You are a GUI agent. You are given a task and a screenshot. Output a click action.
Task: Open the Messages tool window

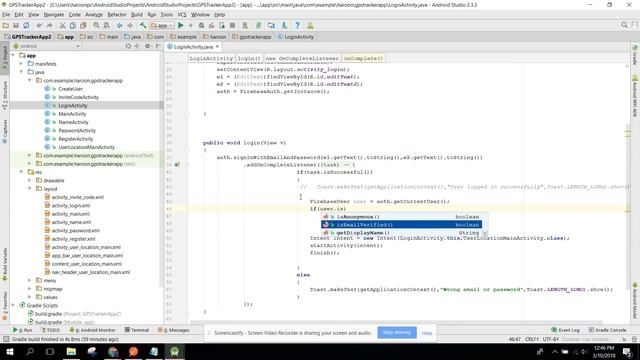[x=174, y=330]
